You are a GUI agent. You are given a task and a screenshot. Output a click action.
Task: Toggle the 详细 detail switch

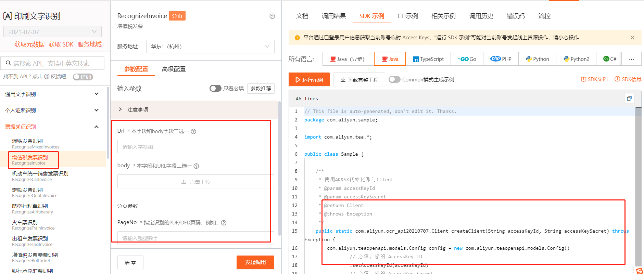click(83, 77)
